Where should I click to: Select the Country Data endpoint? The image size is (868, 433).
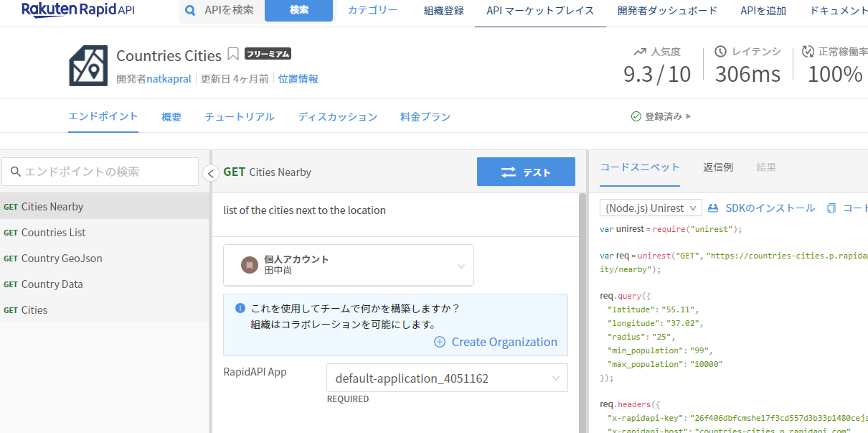(x=105, y=284)
